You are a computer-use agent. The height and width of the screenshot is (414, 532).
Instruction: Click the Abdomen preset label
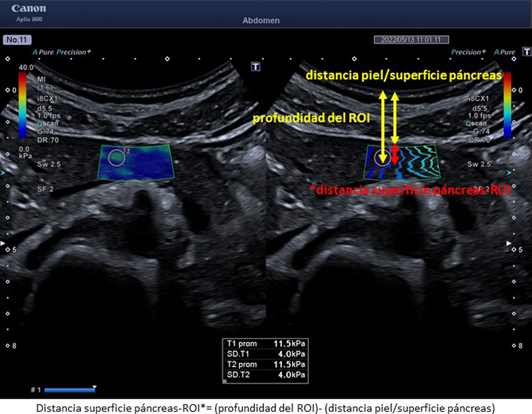(x=261, y=21)
